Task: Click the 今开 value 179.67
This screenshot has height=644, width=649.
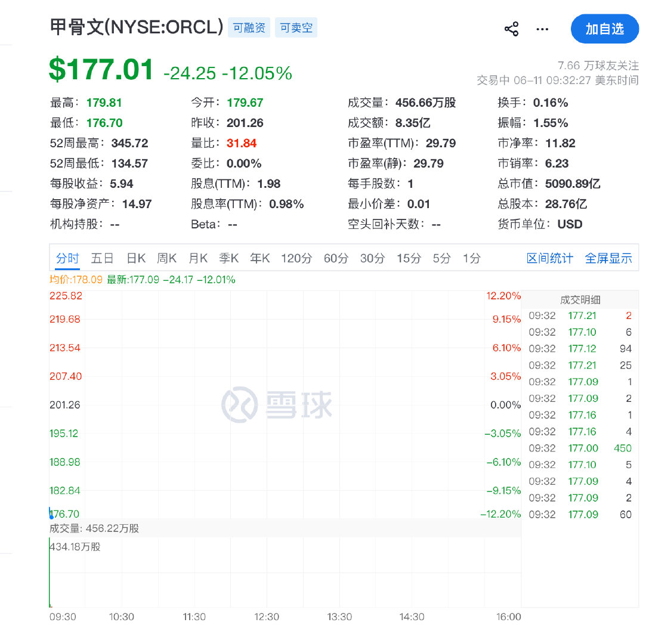Action: coord(245,103)
